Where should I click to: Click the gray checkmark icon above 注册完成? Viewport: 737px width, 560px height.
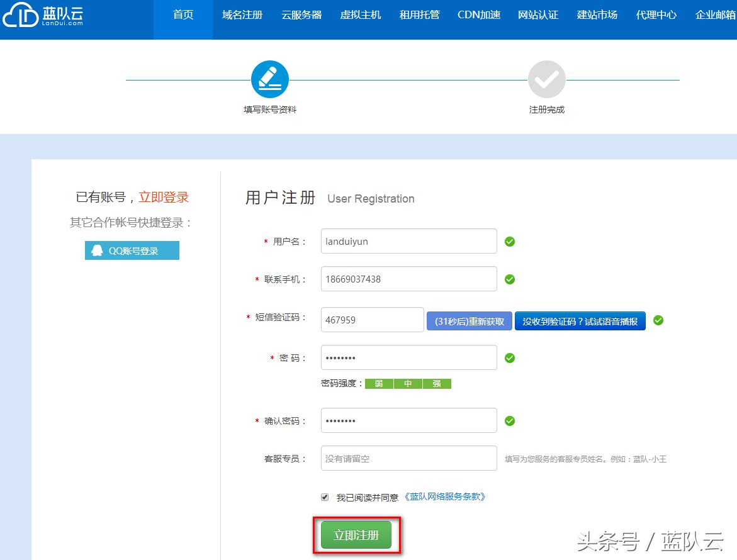pos(546,79)
